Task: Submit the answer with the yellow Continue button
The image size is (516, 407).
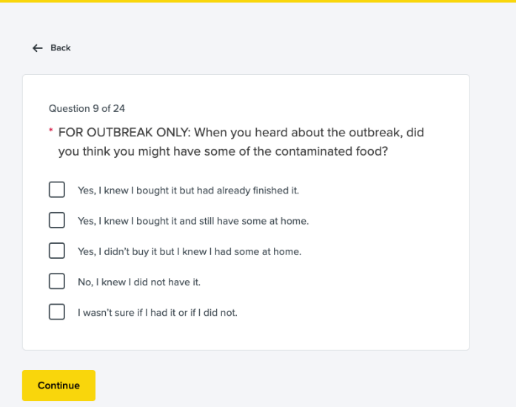Action: (x=59, y=385)
